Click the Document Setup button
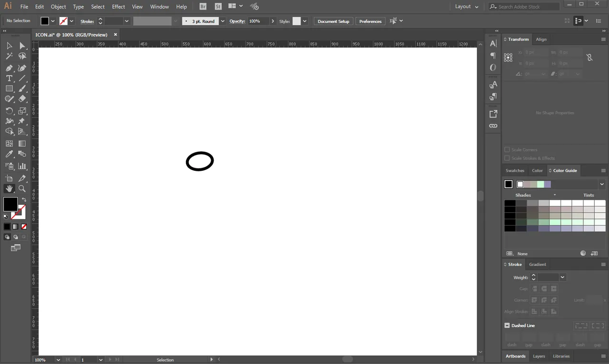This screenshot has width=609, height=364. coord(334,21)
